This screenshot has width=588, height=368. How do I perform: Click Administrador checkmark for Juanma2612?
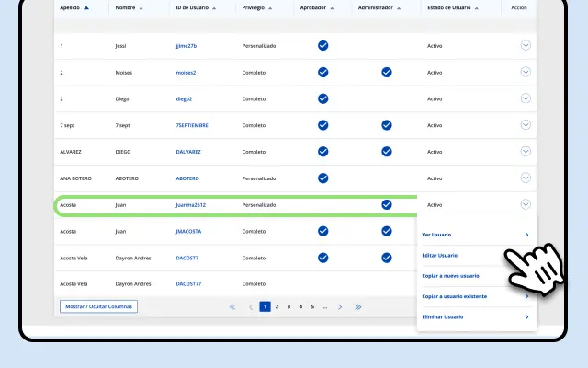[387, 204]
